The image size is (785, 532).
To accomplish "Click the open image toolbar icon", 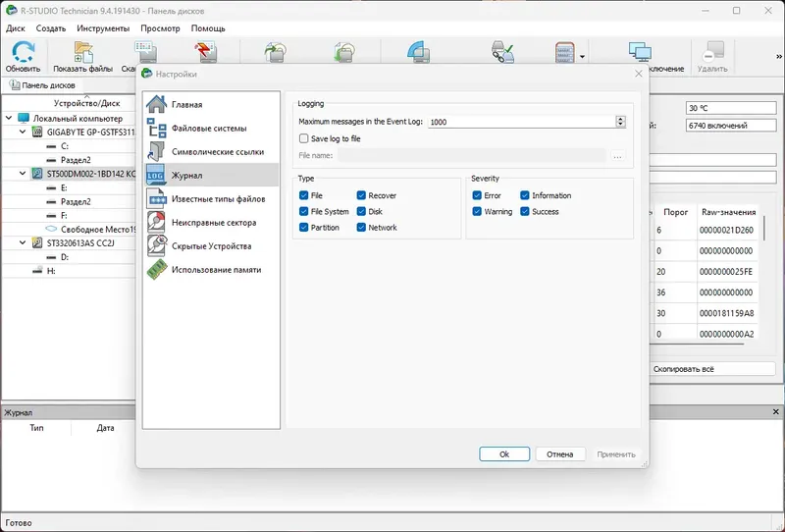I will [x=344, y=52].
